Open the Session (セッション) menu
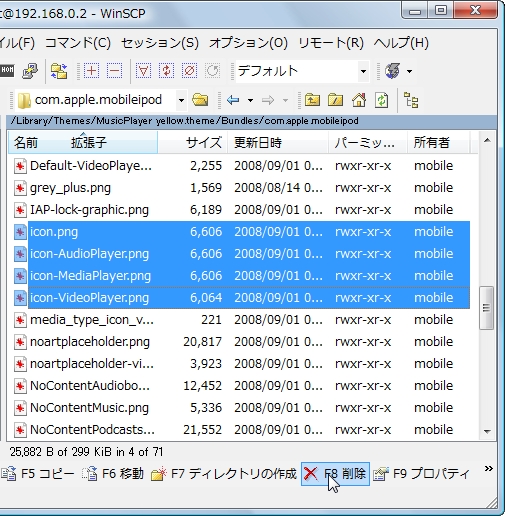Image resolution: width=505 pixels, height=516 pixels. (160, 43)
